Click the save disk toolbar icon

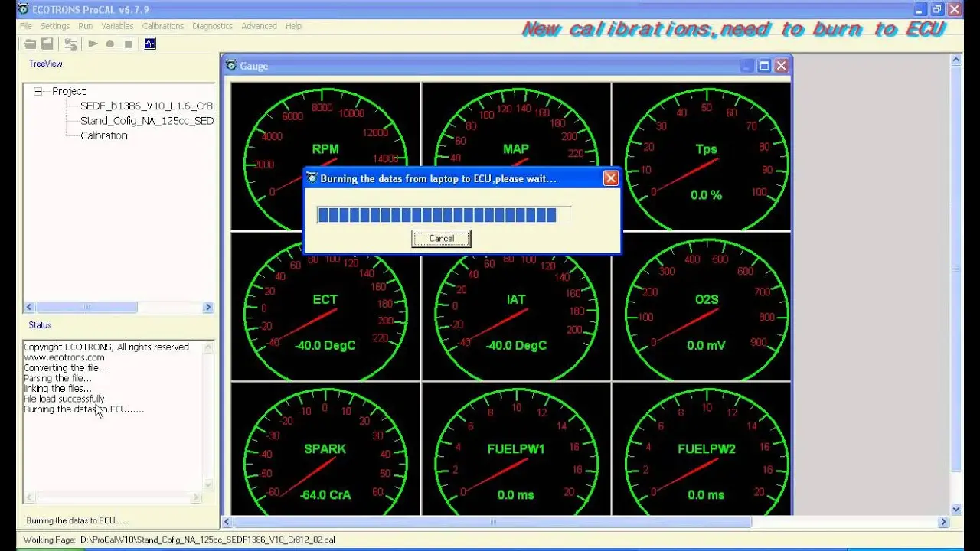pyautogui.click(x=47, y=44)
